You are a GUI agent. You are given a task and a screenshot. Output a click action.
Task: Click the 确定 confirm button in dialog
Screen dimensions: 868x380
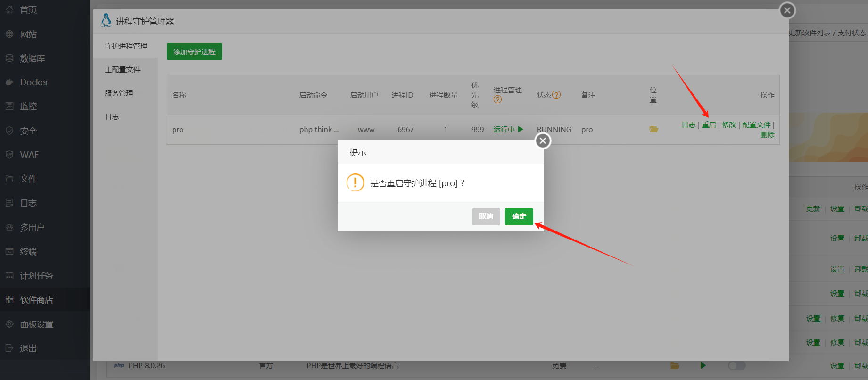(x=519, y=216)
